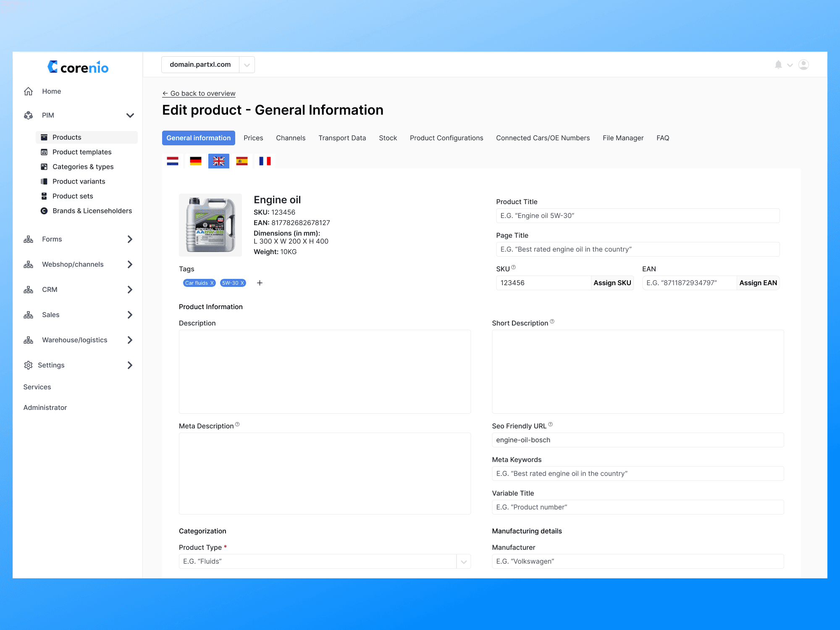Screen dimensions: 840x630
Task: Click the Product variants icon
Action: click(44, 181)
